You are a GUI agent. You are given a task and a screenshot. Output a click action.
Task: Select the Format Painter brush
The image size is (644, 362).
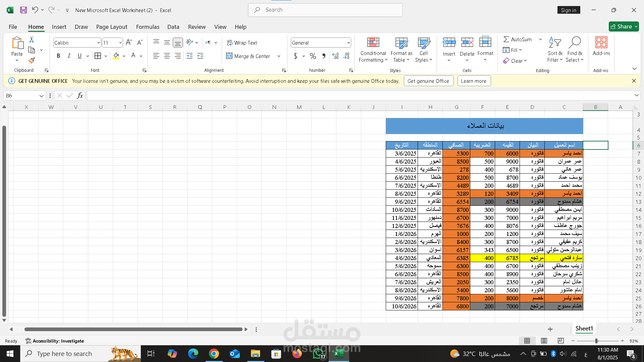32,60
